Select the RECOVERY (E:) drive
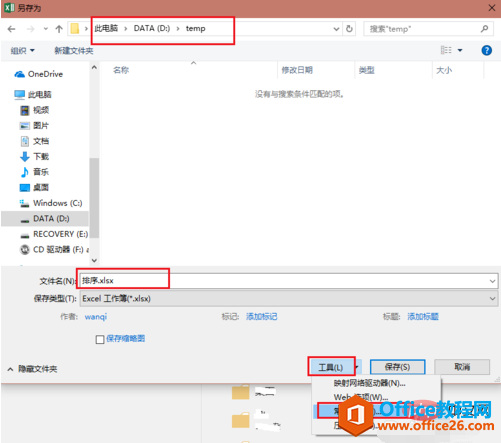The image size is (501, 443). [x=61, y=234]
